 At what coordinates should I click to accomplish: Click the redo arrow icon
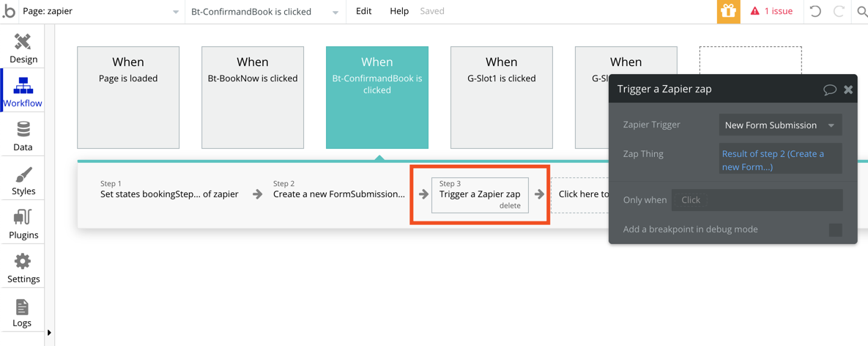(839, 11)
